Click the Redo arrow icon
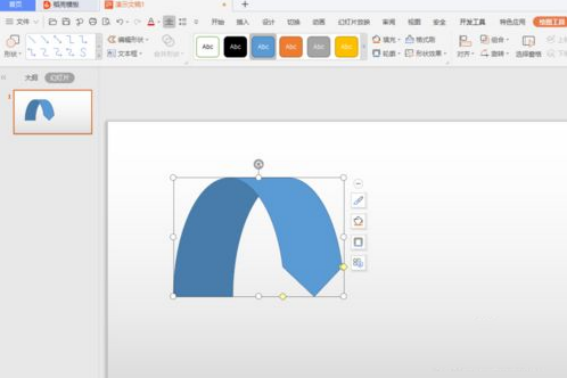This screenshot has height=378, width=567. coord(137,22)
